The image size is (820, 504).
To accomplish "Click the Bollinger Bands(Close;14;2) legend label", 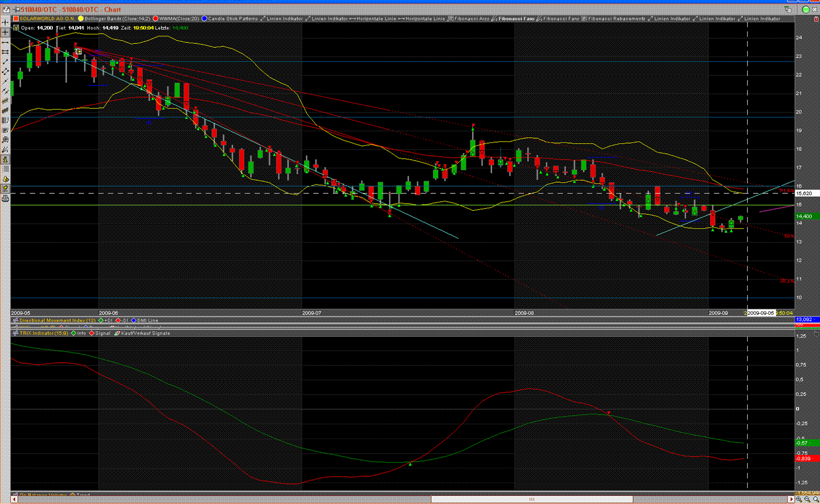I will pos(117,19).
